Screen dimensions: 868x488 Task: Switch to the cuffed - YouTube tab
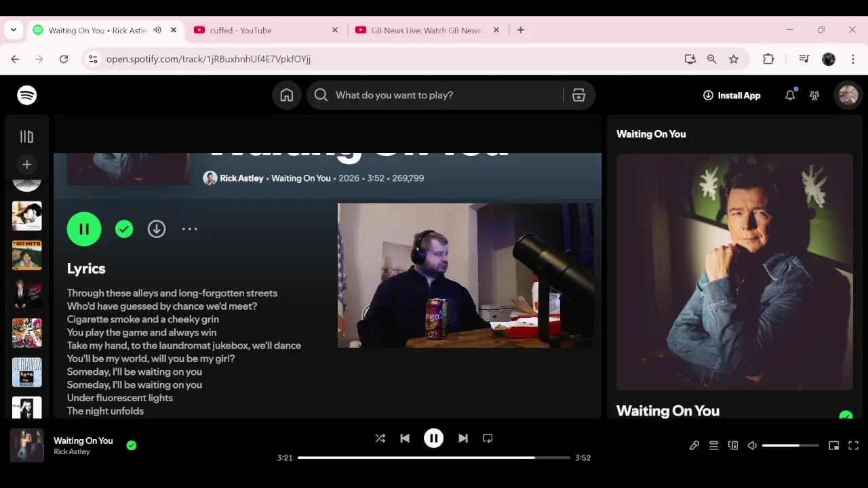[x=264, y=30]
